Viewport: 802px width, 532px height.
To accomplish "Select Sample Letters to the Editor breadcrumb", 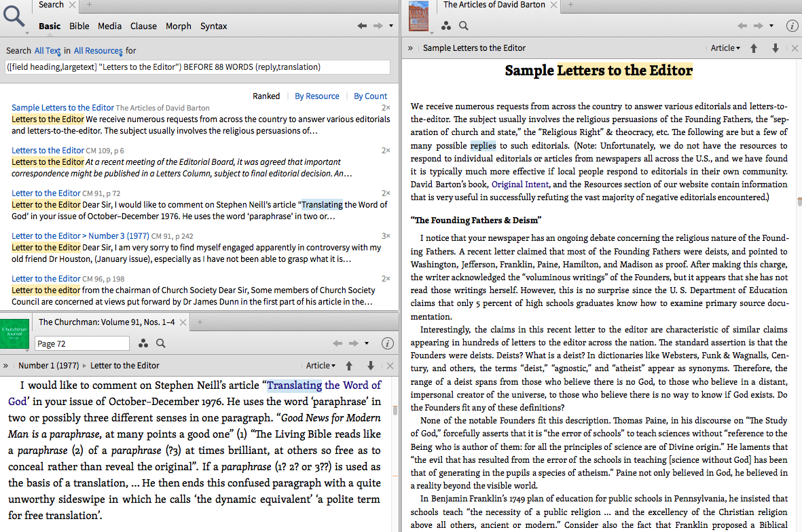I will 474,48.
